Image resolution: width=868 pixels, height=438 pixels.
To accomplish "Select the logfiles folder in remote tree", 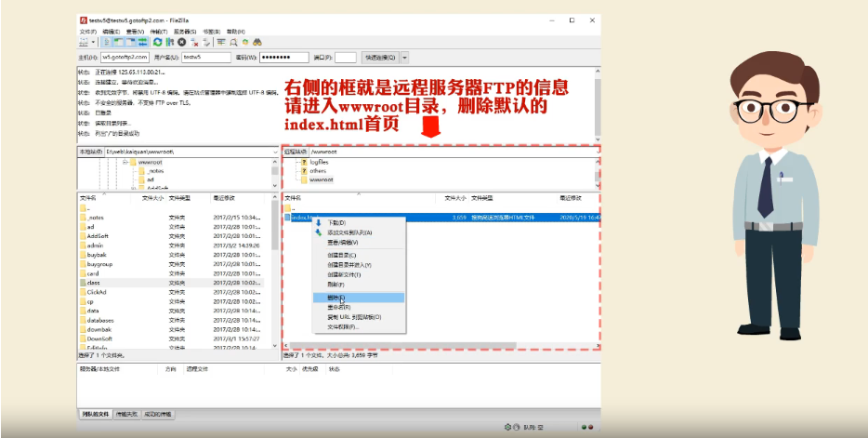I will click(x=319, y=162).
